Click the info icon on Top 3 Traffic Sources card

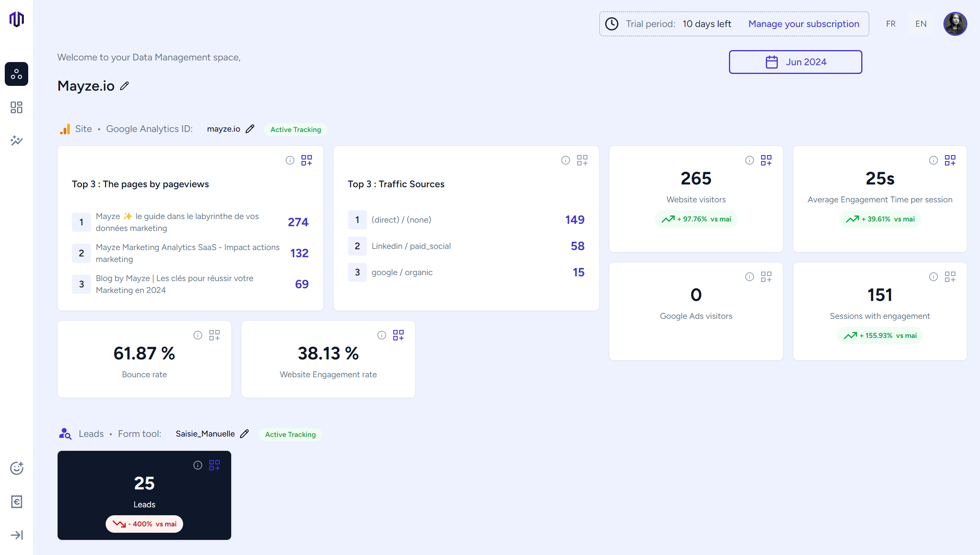(x=565, y=160)
